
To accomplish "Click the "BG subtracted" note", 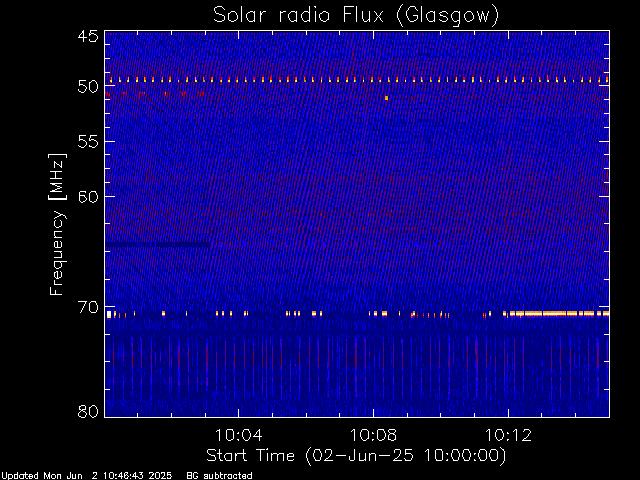I will coord(219,476).
